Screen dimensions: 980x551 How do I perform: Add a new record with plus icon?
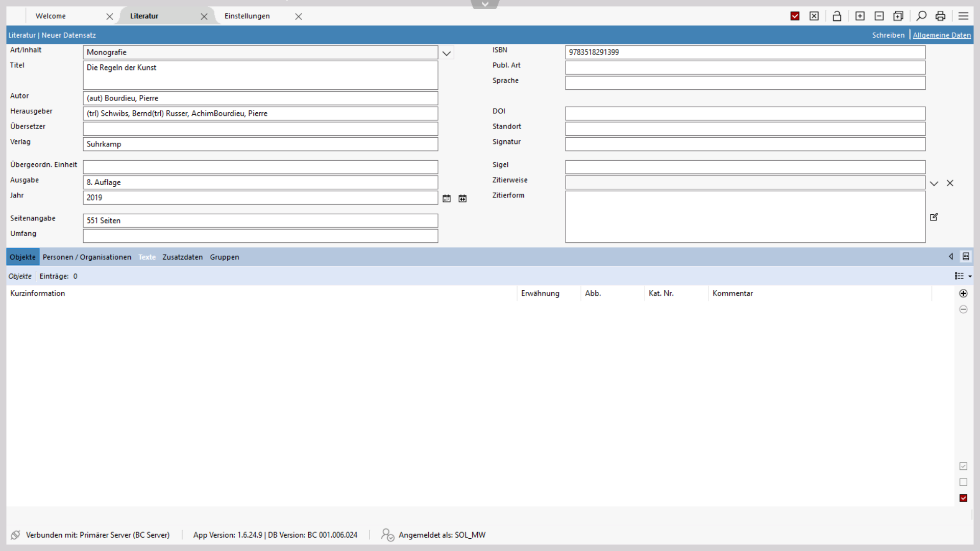[860, 16]
